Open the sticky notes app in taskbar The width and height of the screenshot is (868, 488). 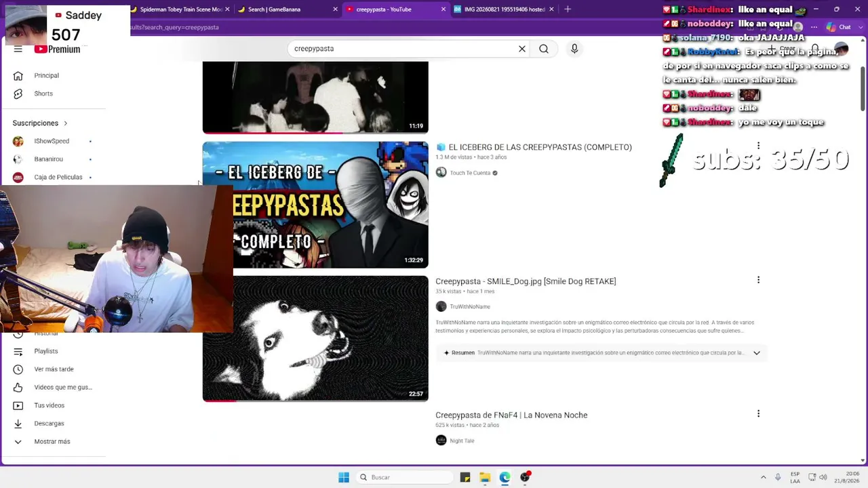pyautogui.click(x=465, y=477)
